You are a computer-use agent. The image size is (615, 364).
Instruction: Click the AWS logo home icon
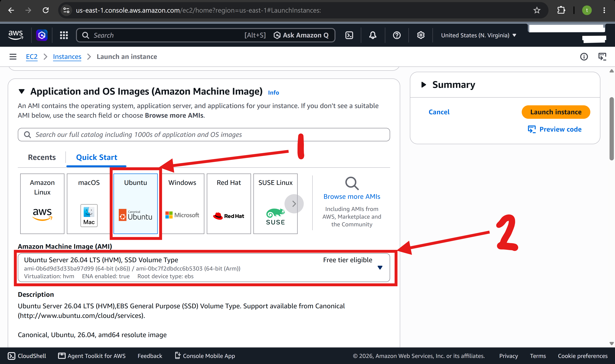[x=16, y=35]
